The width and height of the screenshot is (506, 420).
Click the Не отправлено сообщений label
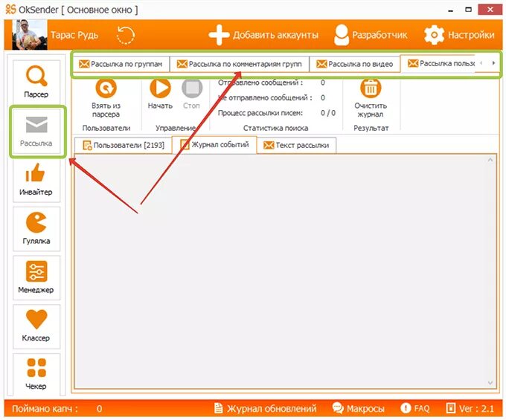coord(265,97)
